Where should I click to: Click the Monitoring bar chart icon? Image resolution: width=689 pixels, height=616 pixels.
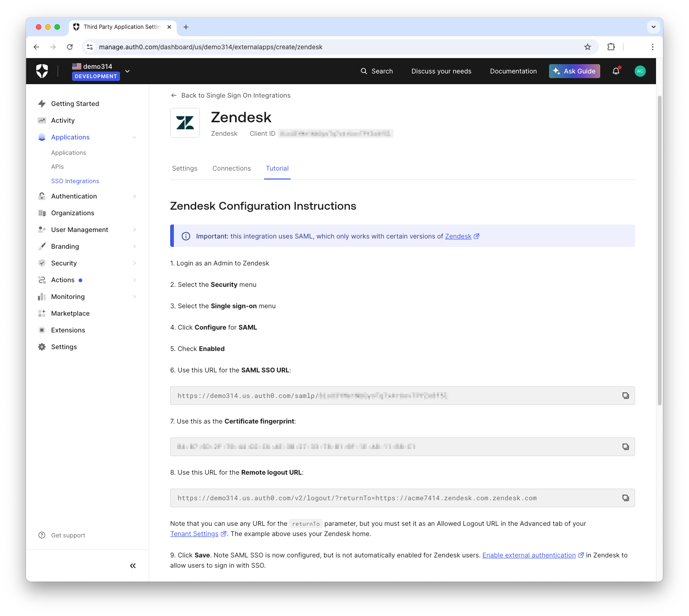[42, 297]
